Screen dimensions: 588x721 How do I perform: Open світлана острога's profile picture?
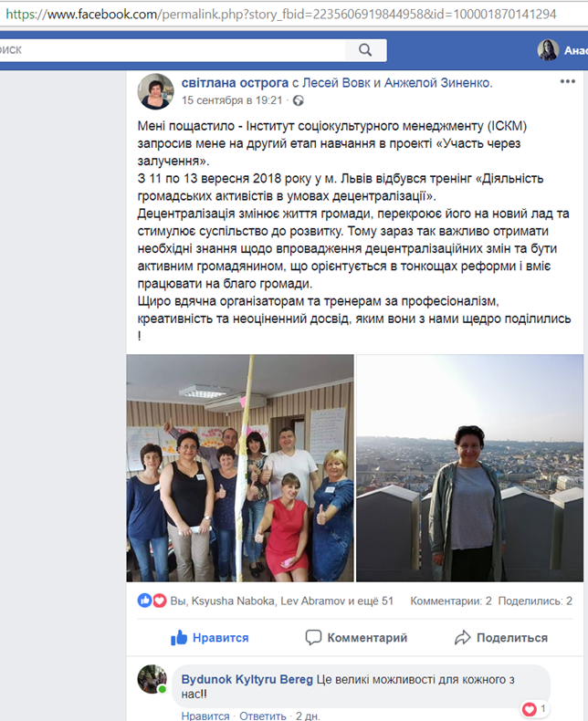155,91
